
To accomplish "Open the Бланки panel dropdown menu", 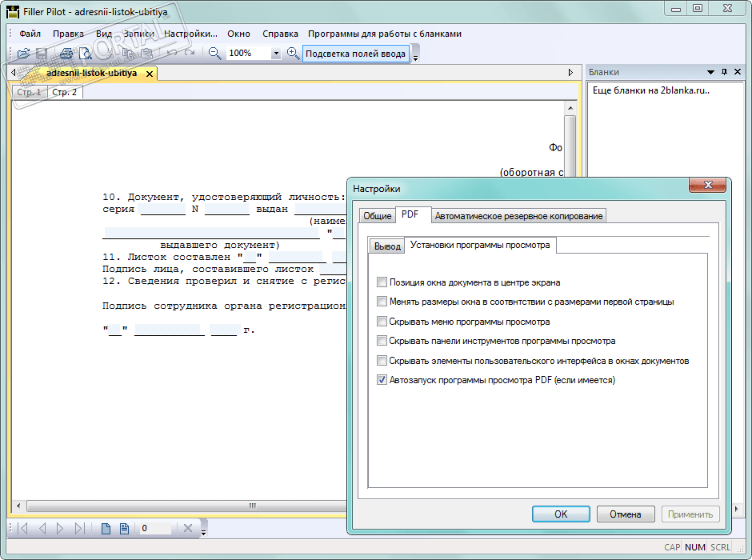I will pyautogui.click(x=710, y=72).
